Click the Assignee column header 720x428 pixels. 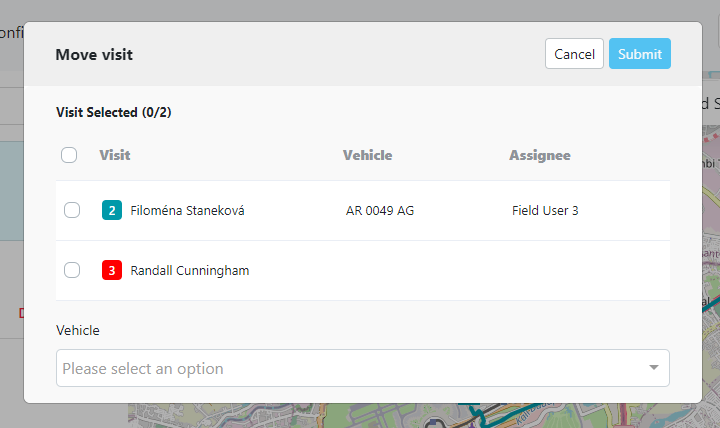(539, 155)
